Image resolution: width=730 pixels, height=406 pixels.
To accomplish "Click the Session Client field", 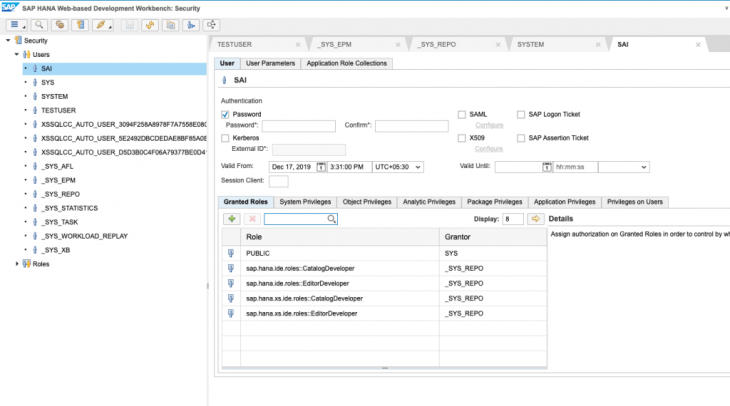I will pos(278,181).
